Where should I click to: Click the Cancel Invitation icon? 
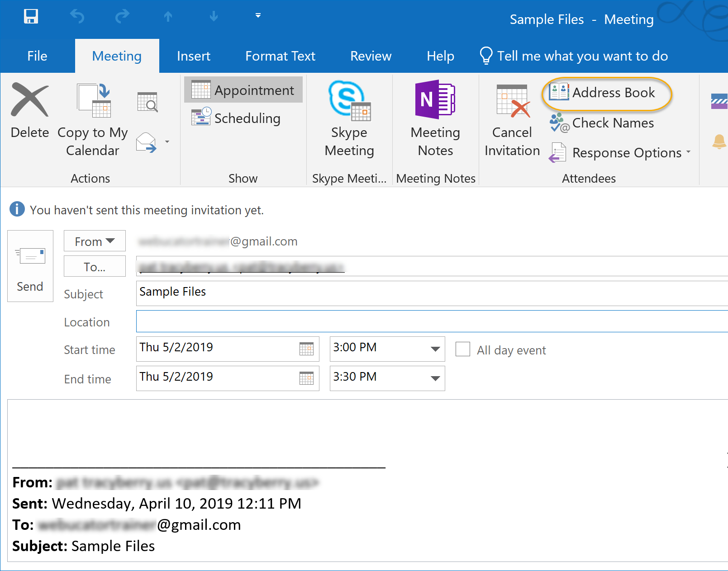point(512,100)
